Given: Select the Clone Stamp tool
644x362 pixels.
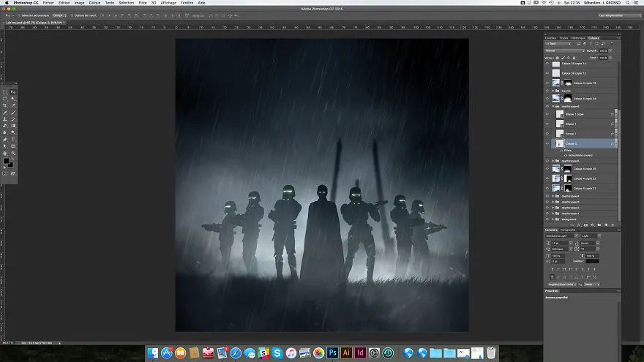Looking at the screenshot, I should click(x=5, y=119).
